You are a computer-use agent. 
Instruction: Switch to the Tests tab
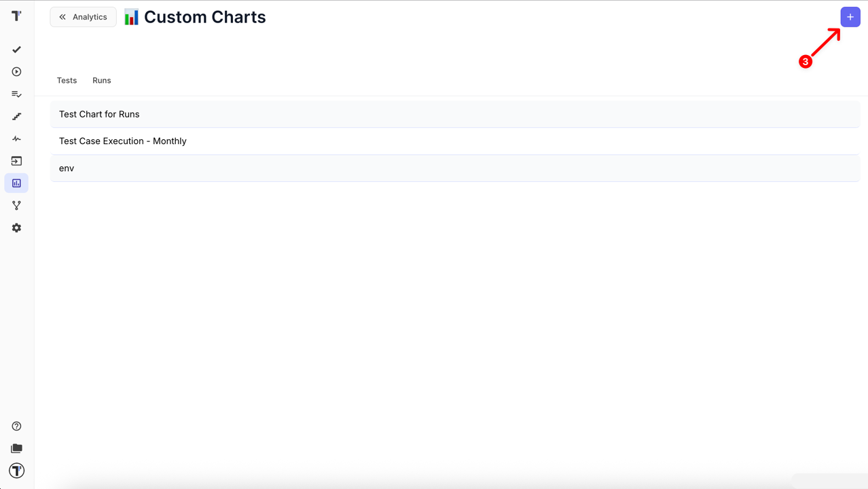pos(67,80)
